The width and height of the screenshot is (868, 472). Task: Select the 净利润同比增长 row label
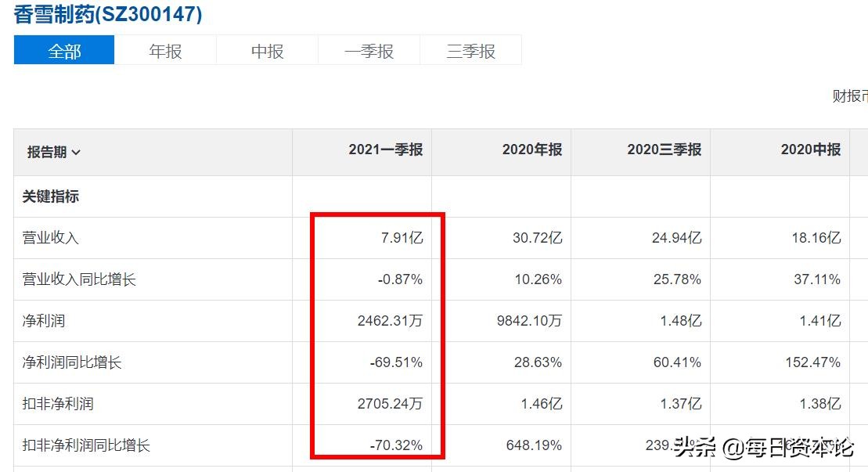click(x=72, y=362)
